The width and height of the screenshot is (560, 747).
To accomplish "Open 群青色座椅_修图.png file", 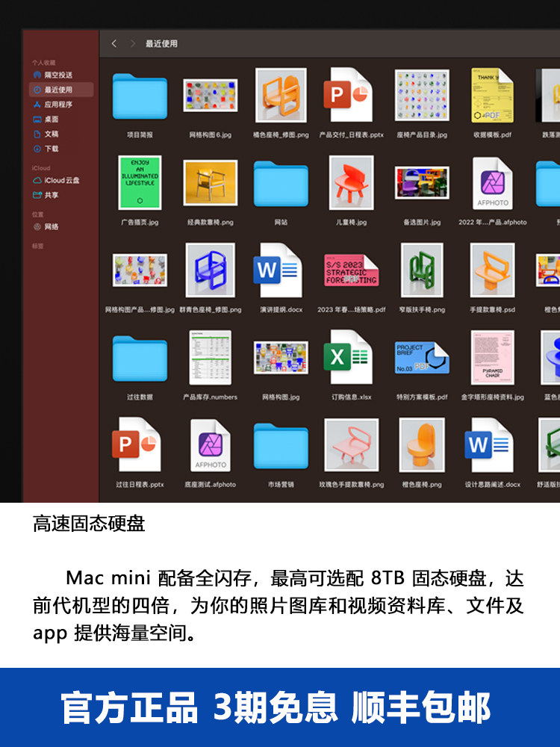I will click(x=210, y=270).
